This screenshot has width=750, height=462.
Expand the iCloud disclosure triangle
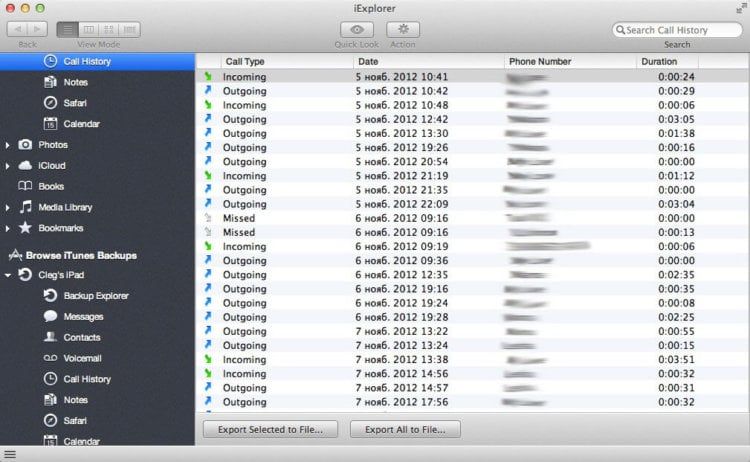[x=7, y=166]
